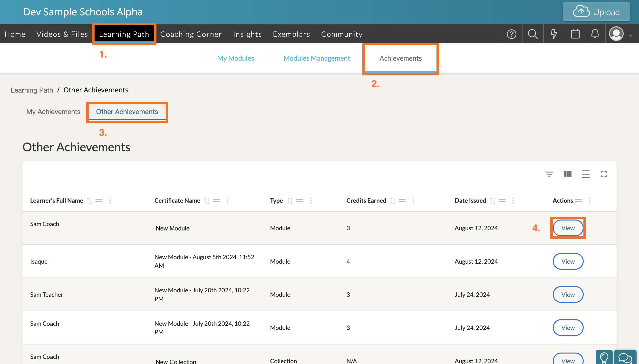The width and height of the screenshot is (639, 364).
Task: Open Date Issued column options menu
Action: click(x=513, y=201)
